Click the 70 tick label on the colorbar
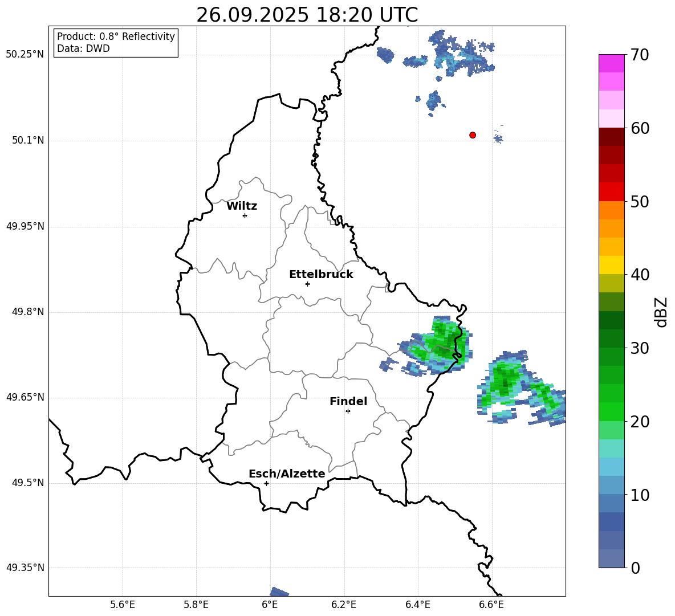The height and width of the screenshot is (616, 675). tap(640, 55)
